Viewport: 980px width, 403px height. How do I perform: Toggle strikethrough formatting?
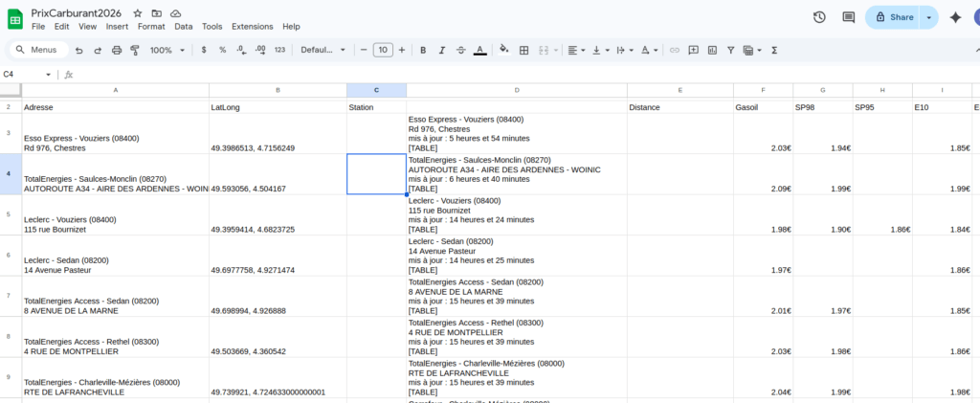click(461, 50)
